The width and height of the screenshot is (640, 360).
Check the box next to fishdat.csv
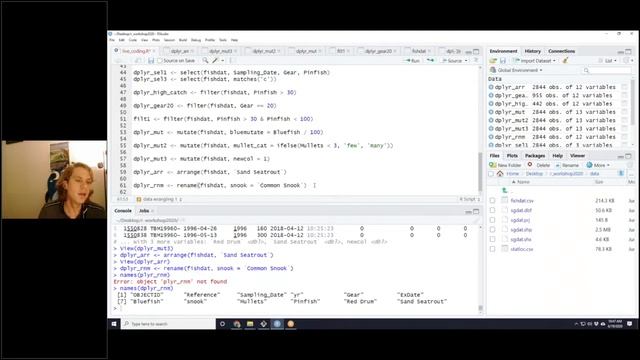(x=492, y=200)
